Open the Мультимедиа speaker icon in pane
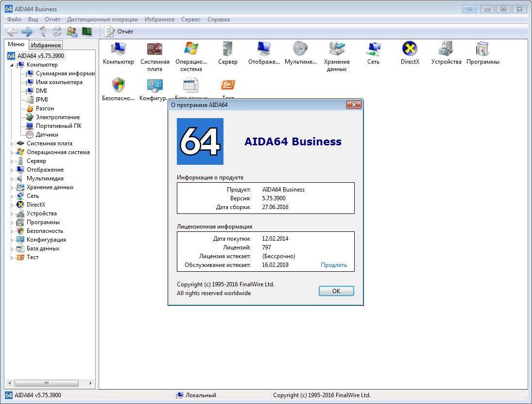The image size is (532, 404). point(301,53)
